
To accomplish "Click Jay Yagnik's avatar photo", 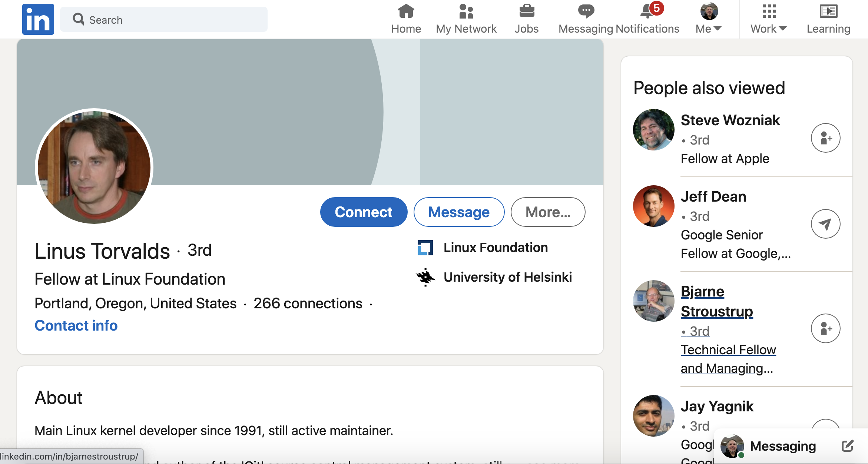I will point(653,416).
